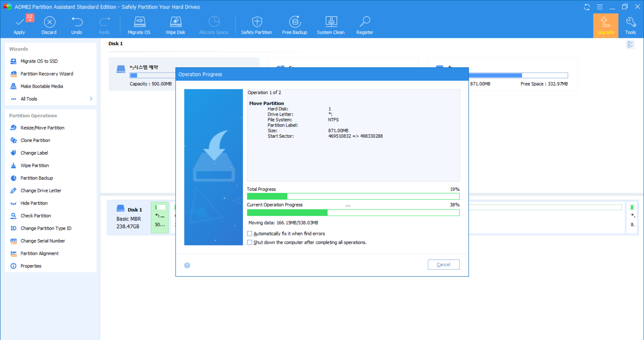Viewport: 644px width, 340px height.
Task: Enable Automatically fix it when find errors
Action: pyautogui.click(x=250, y=234)
